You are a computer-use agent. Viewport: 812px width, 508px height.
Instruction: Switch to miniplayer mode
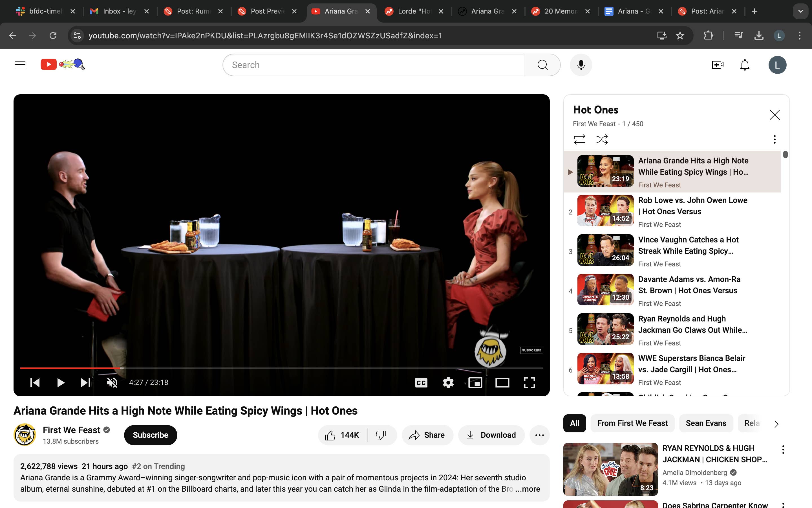click(x=475, y=382)
